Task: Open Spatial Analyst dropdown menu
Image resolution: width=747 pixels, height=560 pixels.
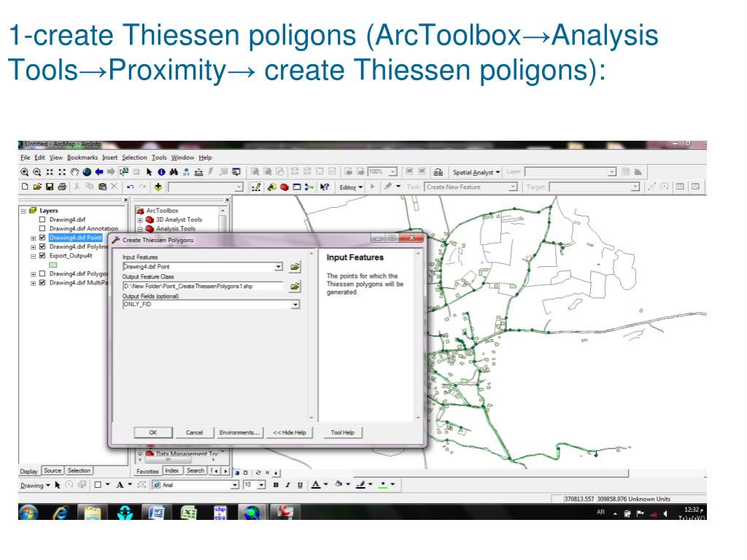Action: tap(476, 172)
